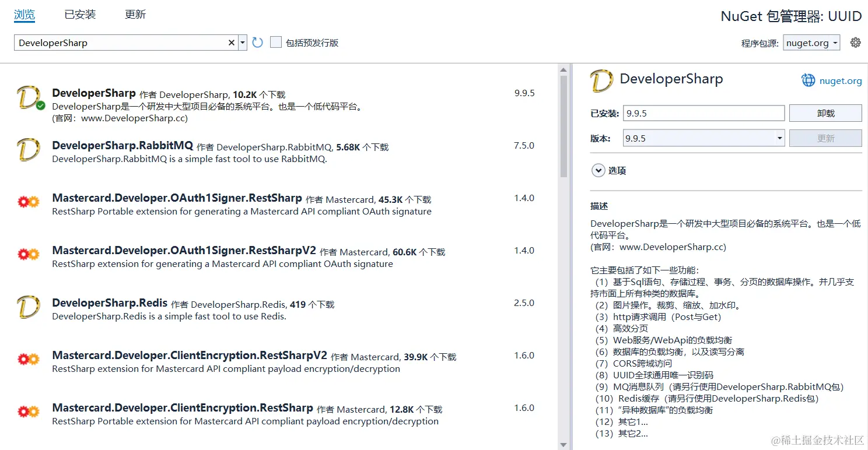Select the DeveloperSharp.RabbitMQ package icon
Screen dimensions: 868x450
[28, 150]
